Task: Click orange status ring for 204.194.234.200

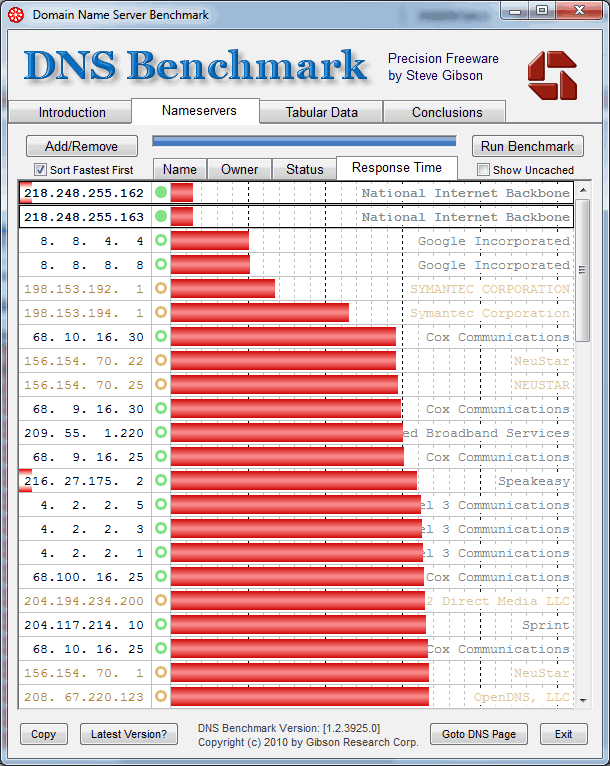Action: [161, 600]
